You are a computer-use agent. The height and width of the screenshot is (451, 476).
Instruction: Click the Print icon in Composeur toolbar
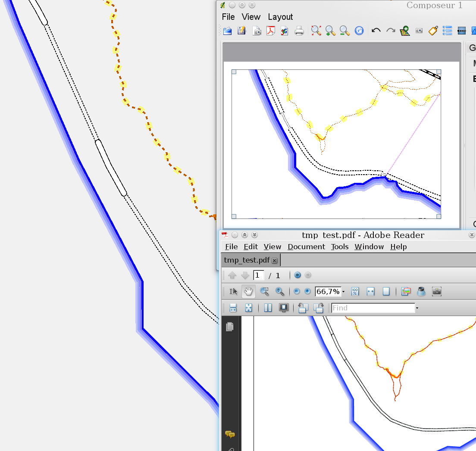pyautogui.click(x=299, y=31)
